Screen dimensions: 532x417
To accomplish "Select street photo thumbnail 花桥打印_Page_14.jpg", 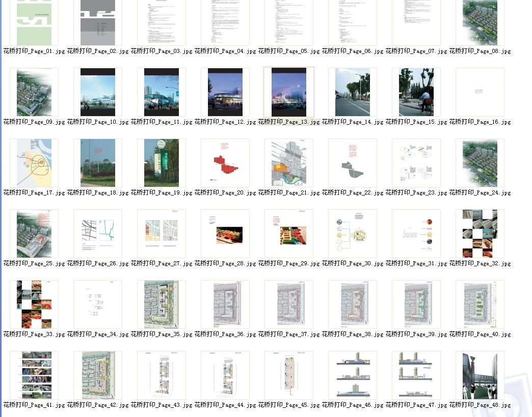I will (x=353, y=92).
